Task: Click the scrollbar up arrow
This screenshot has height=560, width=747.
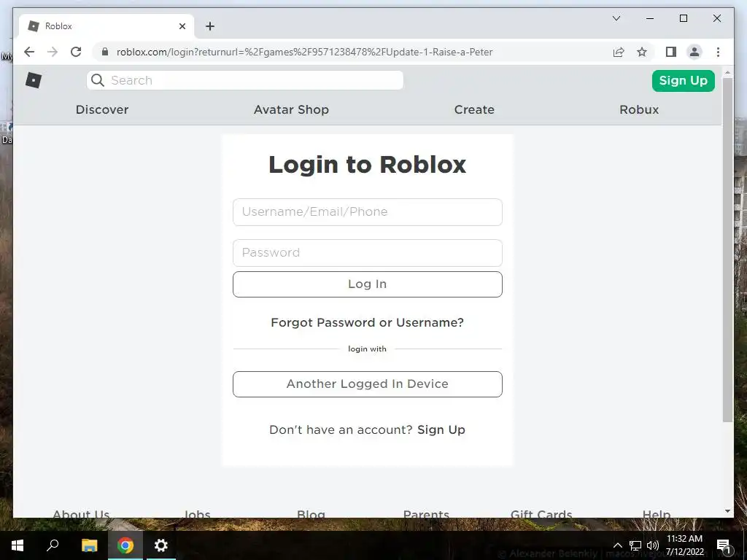Action: click(x=727, y=72)
